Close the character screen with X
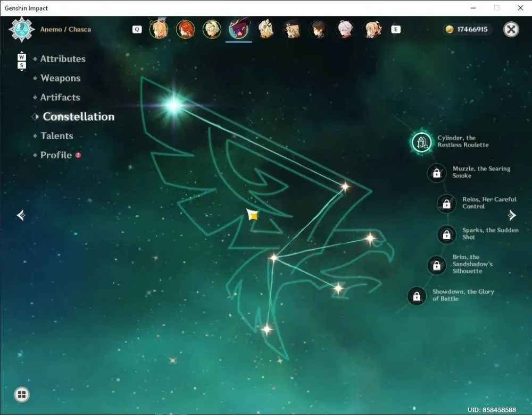532x415 pixels. click(511, 29)
